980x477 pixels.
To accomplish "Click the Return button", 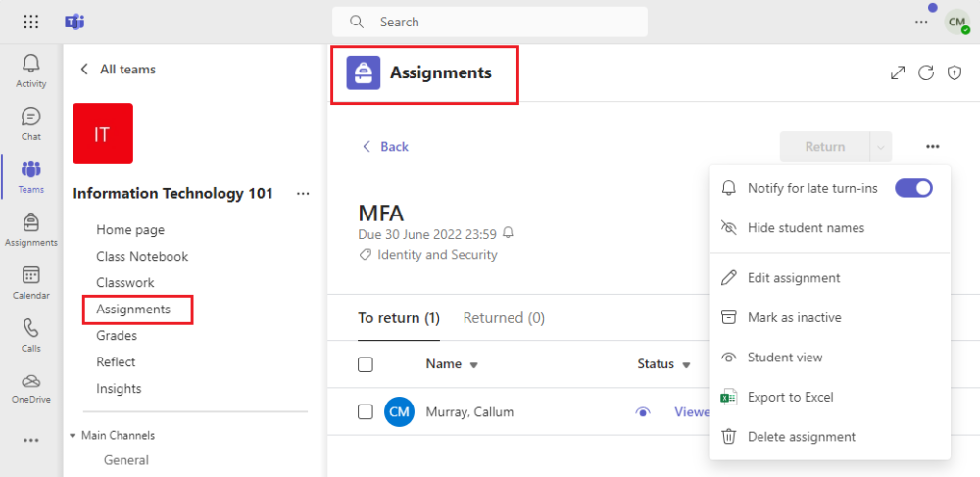I will pyautogui.click(x=824, y=147).
